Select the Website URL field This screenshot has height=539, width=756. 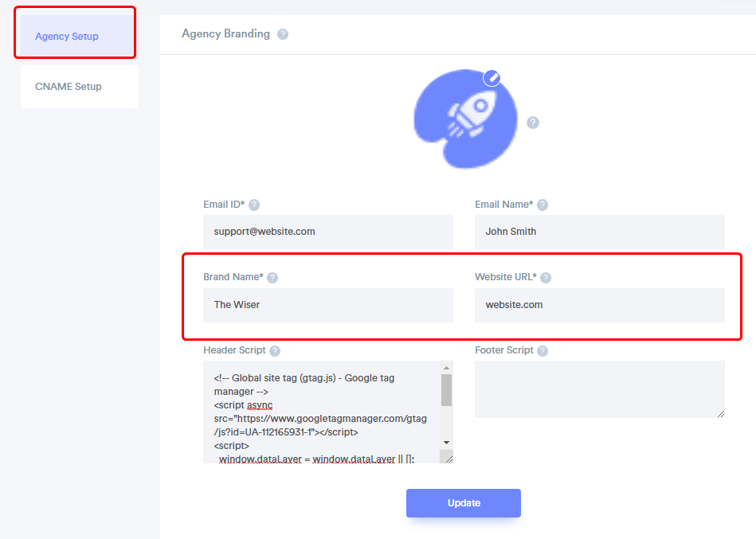pyautogui.click(x=599, y=305)
